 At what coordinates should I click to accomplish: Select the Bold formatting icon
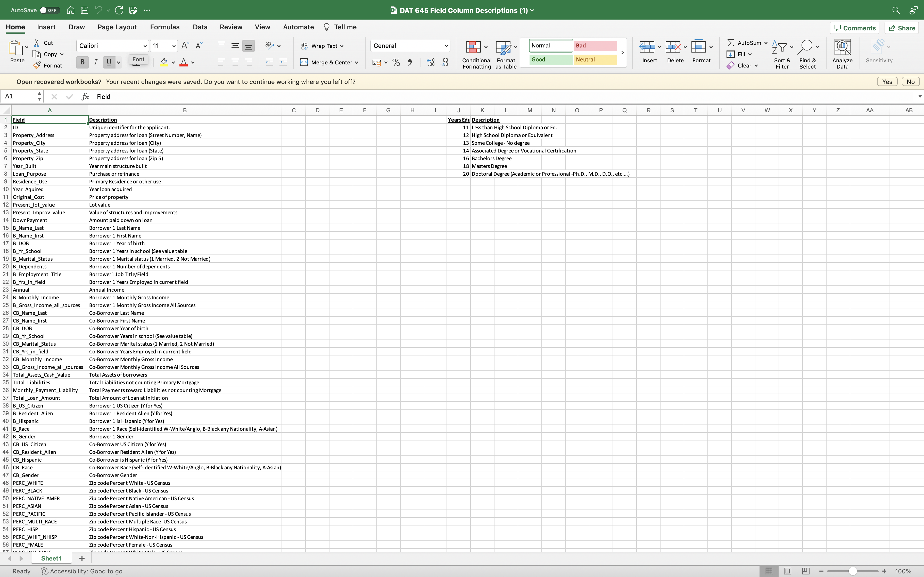coord(82,62)
